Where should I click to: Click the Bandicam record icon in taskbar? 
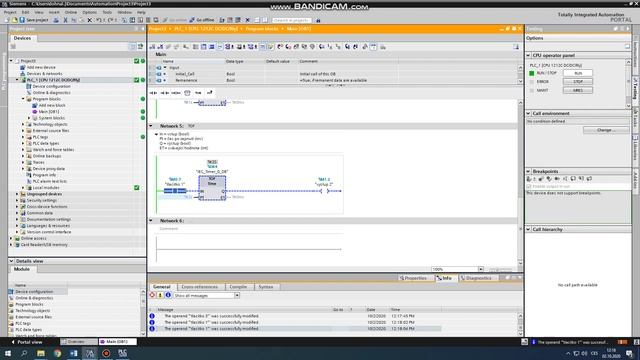pyautogui.click(x=106, y=353)
